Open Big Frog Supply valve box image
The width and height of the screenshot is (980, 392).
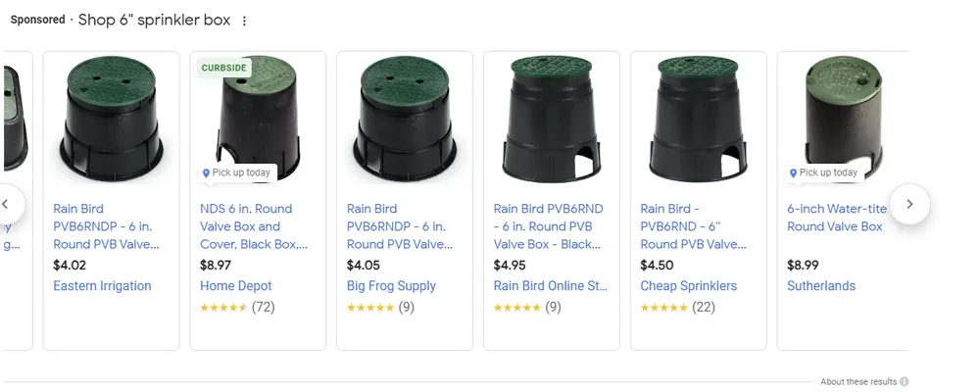[x=404, y=116]
